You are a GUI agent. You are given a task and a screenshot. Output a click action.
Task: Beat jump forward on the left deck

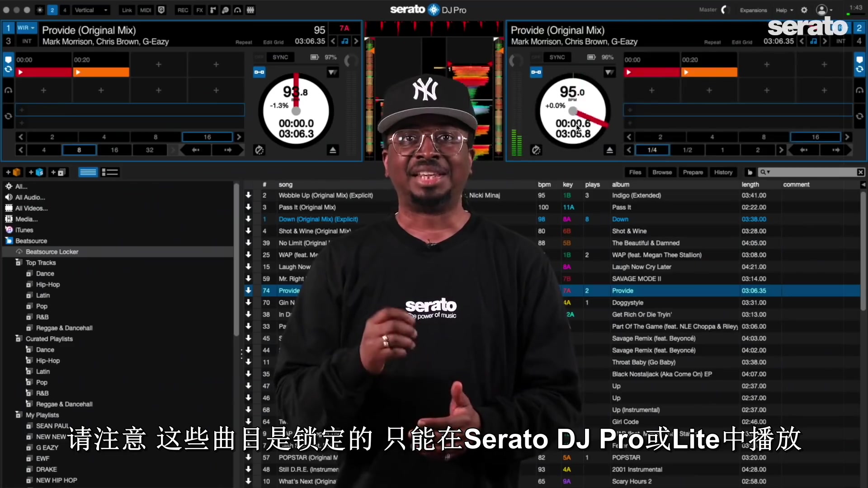pos(227,150)
